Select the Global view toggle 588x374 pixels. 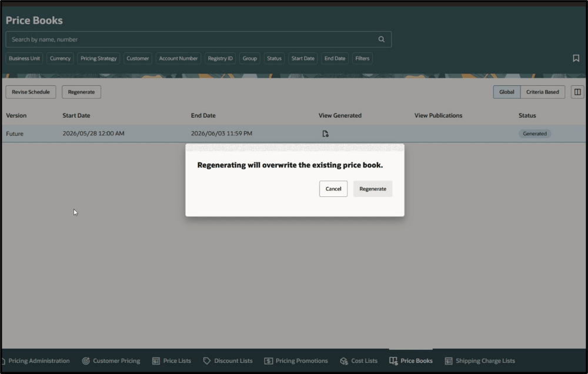pyautogui.click(x=507, y=92)
